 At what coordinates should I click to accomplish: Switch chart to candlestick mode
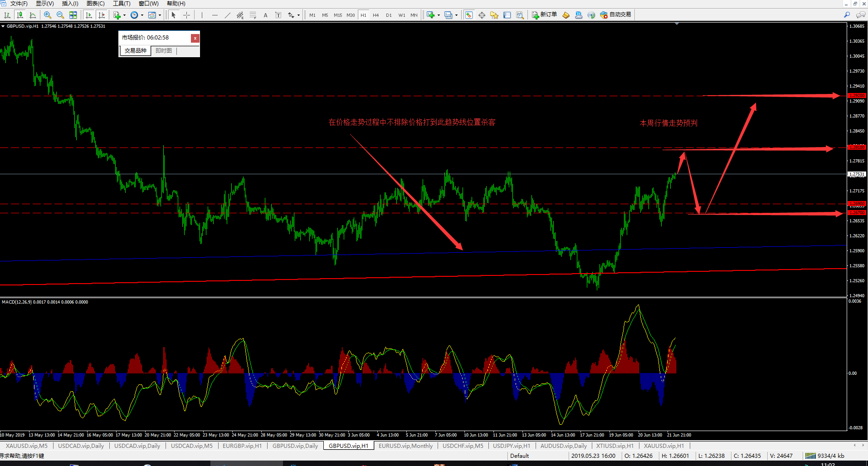coord(20,15)
